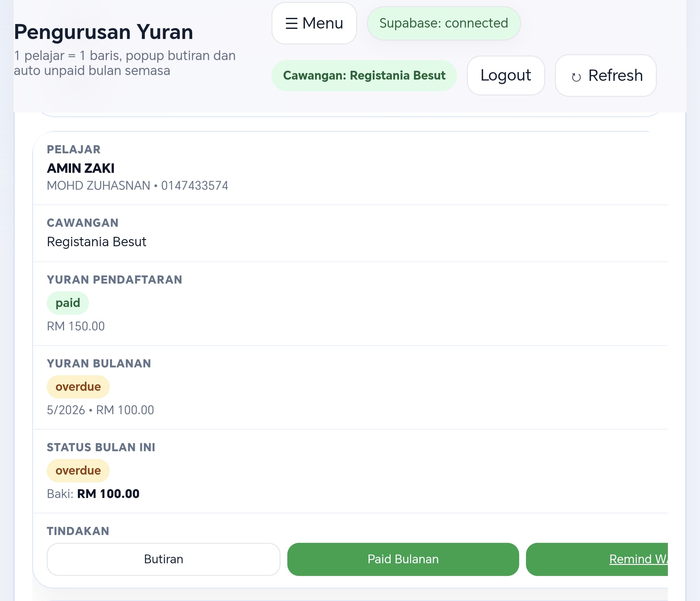The width and height of the screenshot is (700, 601).
Task: Click the RM 150.00 registration fee amount
Action: tap(76, 326)
